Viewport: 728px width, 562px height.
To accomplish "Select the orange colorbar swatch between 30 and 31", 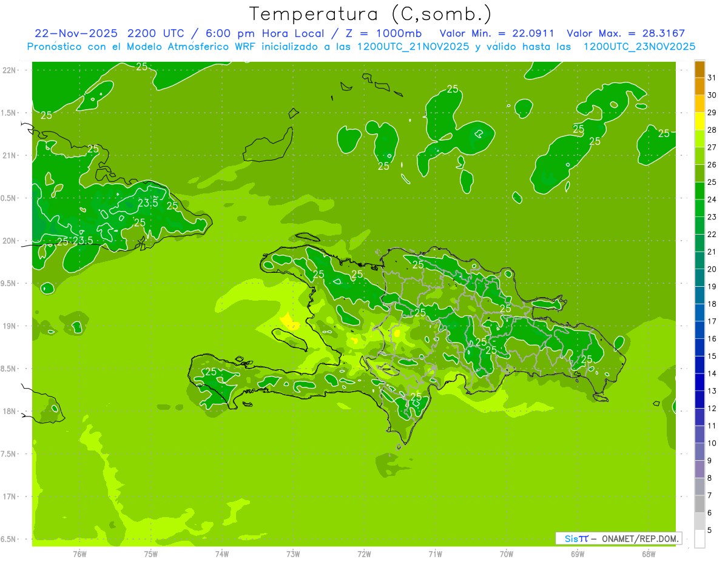I will 699,86.
